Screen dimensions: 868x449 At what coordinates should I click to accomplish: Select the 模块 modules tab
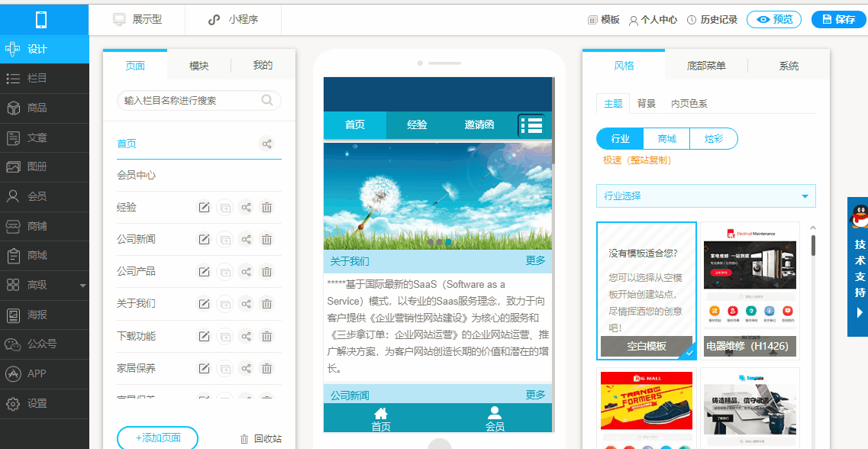point(198,66)
